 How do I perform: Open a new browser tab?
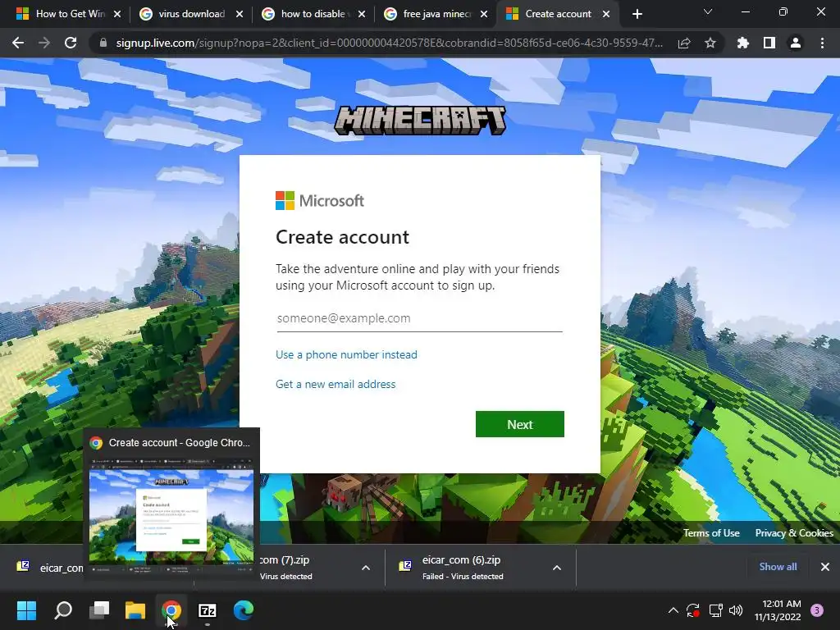tap(637, 14)
